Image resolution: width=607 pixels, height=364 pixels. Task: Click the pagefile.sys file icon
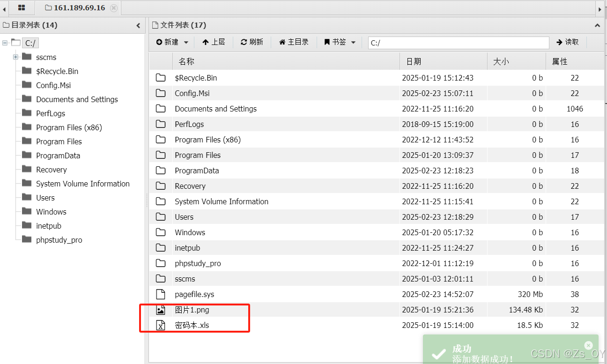pyautogui.click(x=161, y=294)
